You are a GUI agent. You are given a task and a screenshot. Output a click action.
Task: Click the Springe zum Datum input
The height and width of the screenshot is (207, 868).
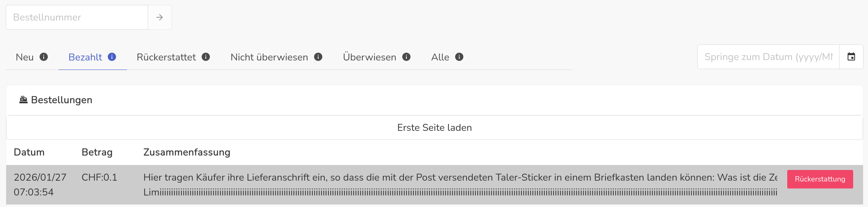click(768, 57)
